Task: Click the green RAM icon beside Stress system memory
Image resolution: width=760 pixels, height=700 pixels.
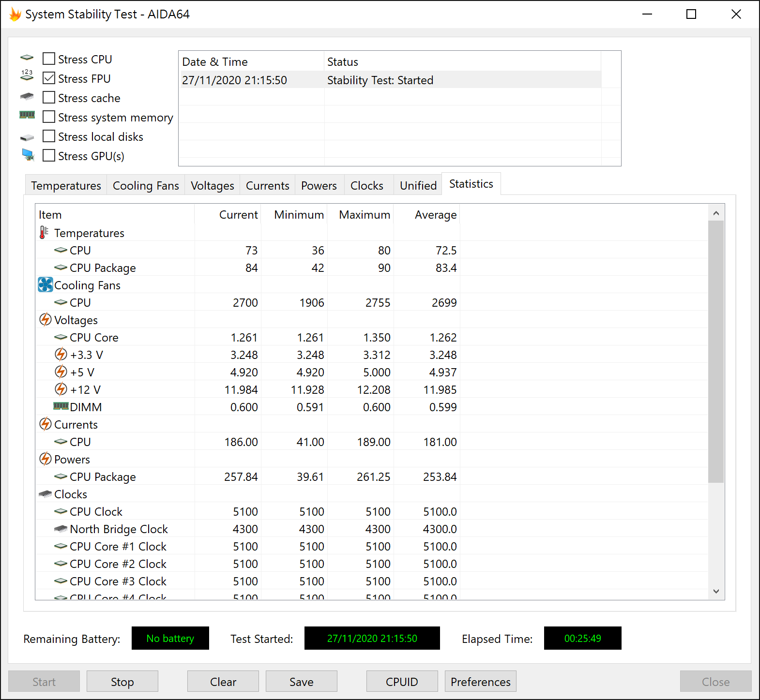Action: 27,115
